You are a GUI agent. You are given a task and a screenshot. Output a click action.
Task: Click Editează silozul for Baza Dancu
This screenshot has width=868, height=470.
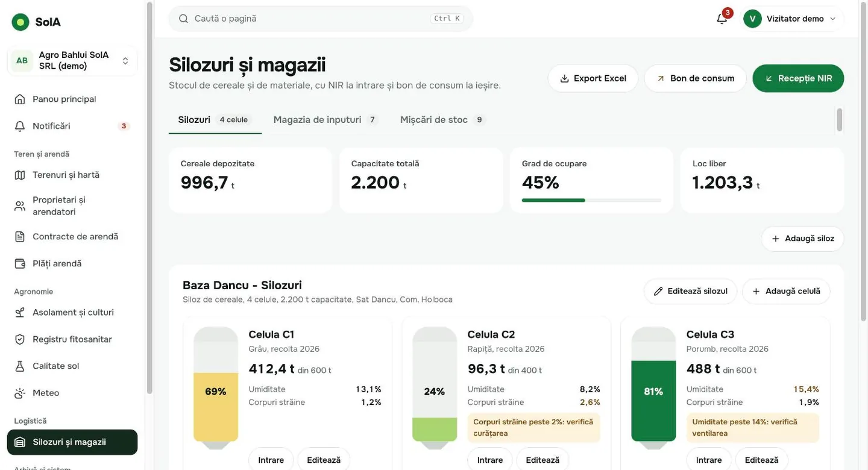pos(691,291)
